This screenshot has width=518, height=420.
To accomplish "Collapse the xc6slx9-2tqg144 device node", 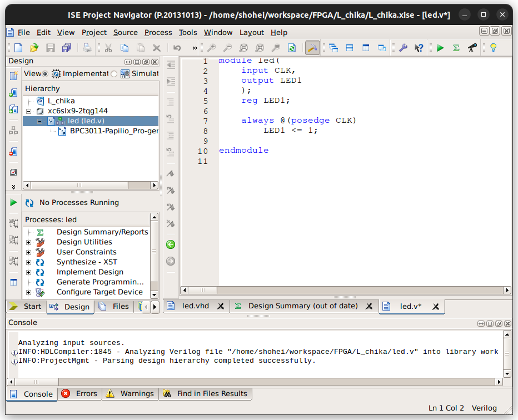I will point(29,111).
